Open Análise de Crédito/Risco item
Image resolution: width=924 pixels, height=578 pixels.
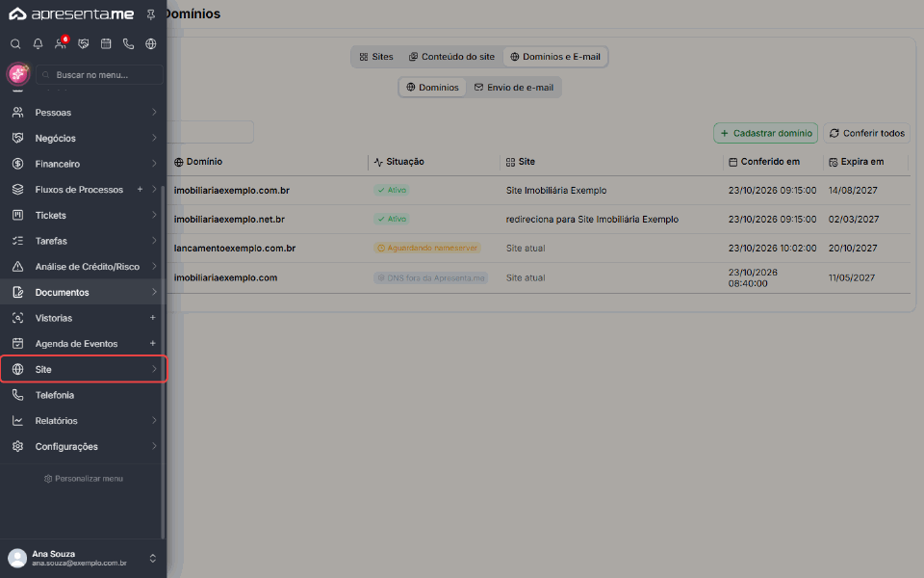(x=83, y=267)
